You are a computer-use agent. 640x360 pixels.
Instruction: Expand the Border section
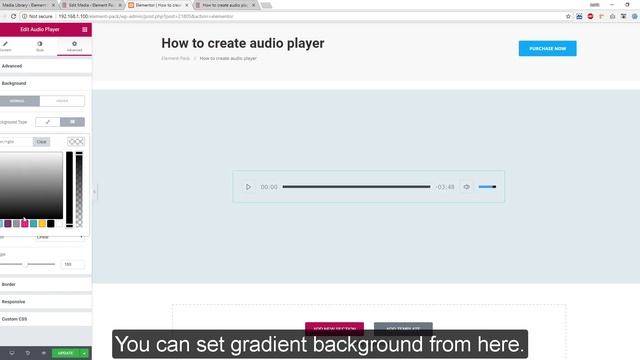tap(46, 284)
